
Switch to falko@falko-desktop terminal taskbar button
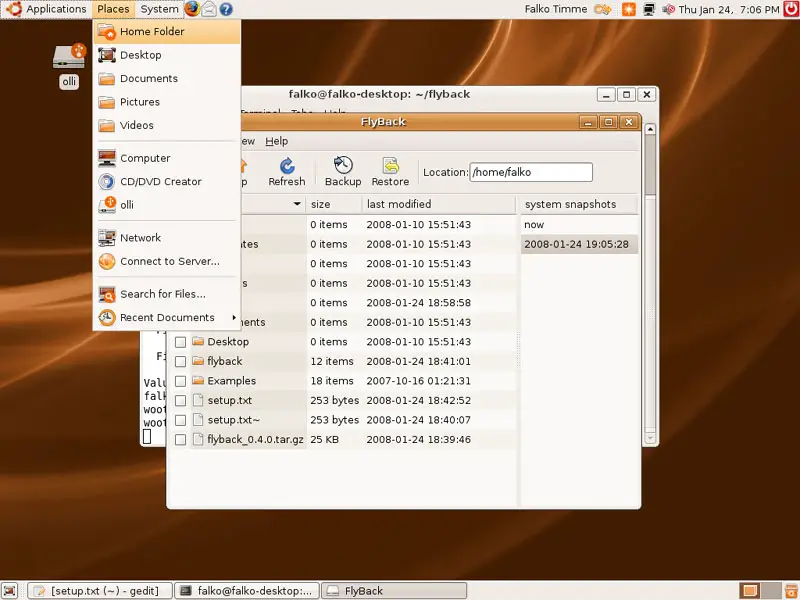(x=247, y=591)
